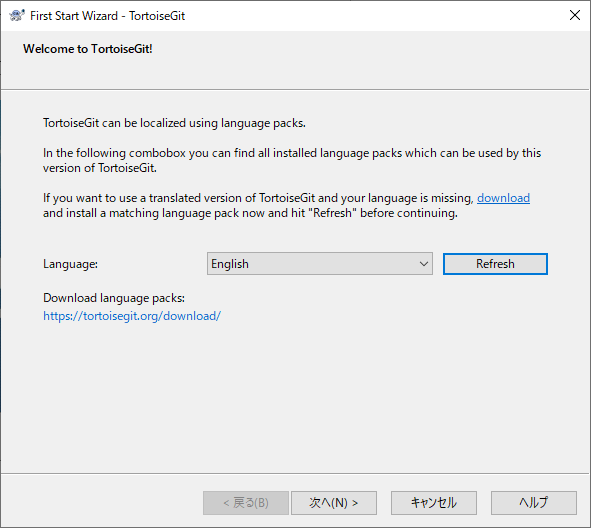Screen dimensions: 591x528
Task: Select the "English" text inside the combobox
Action: (x=230, y=264)
